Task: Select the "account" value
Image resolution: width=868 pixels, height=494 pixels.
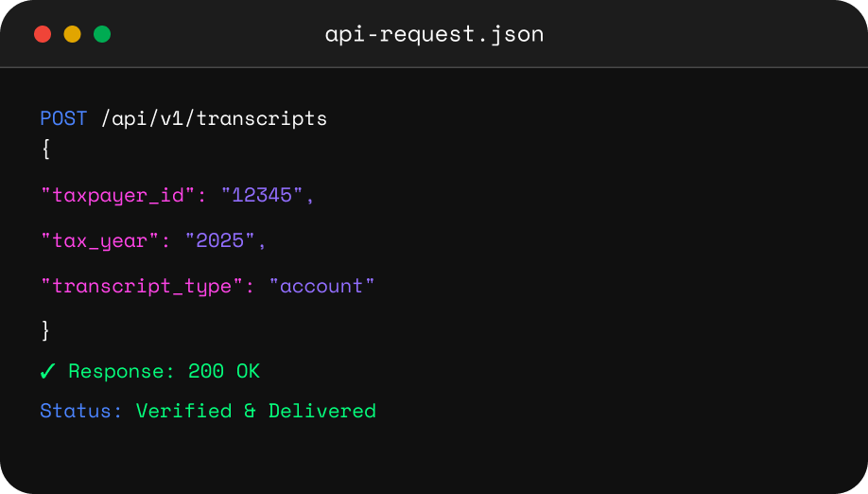Action: pos(322,286)
